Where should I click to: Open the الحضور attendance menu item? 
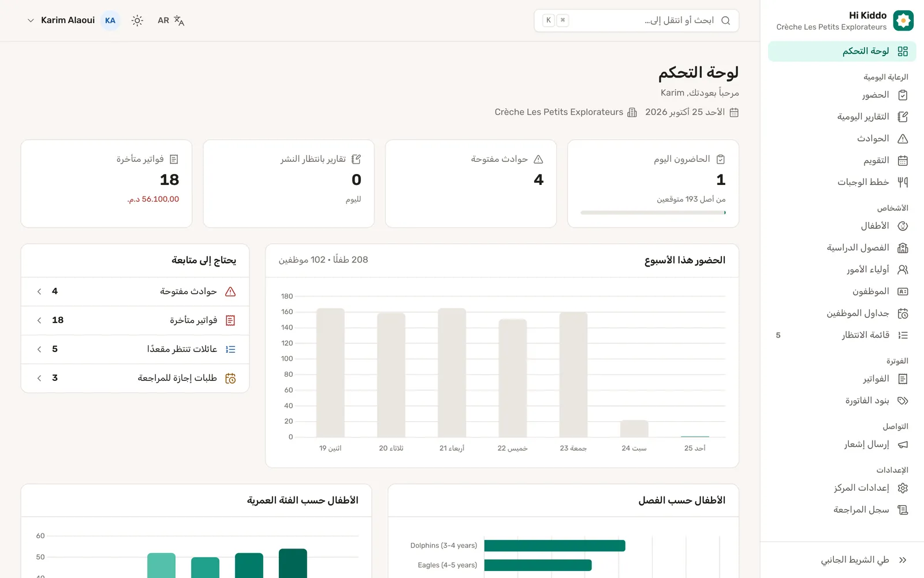coord(842,95)
